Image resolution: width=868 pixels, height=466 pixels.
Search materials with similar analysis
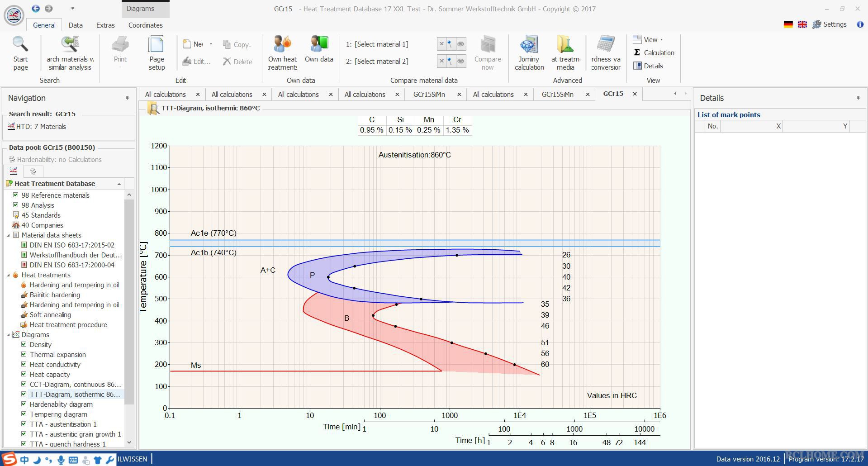click(70, 53)
